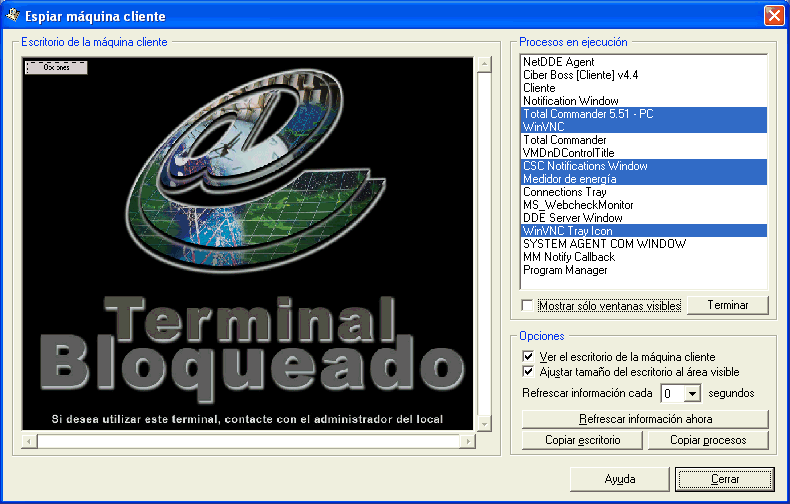Viewport: 790px width, 504px height.
Task: Click the title bar application icon
Action: pos(13,15)
